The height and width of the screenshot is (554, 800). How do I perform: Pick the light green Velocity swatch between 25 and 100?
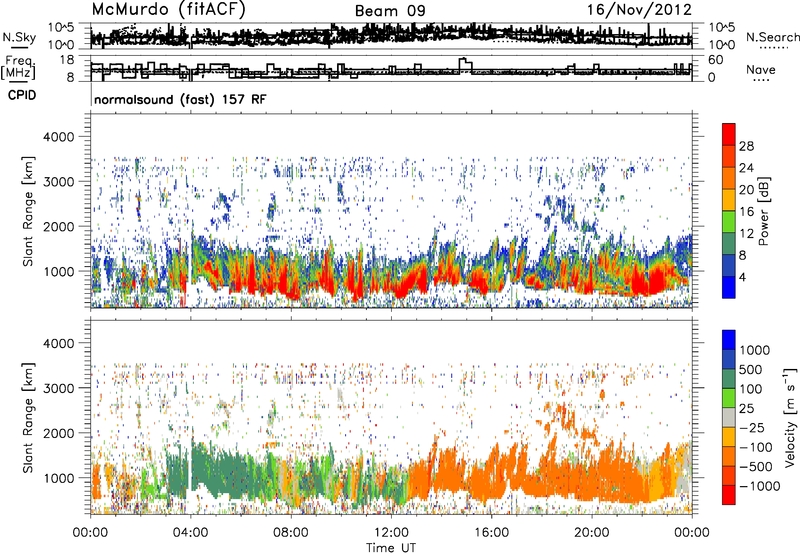click(729, 398)
